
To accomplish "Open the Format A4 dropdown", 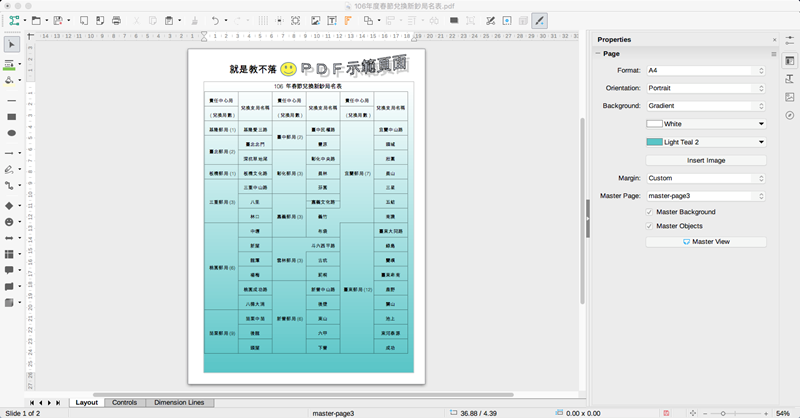I will (x=705, y=71).
